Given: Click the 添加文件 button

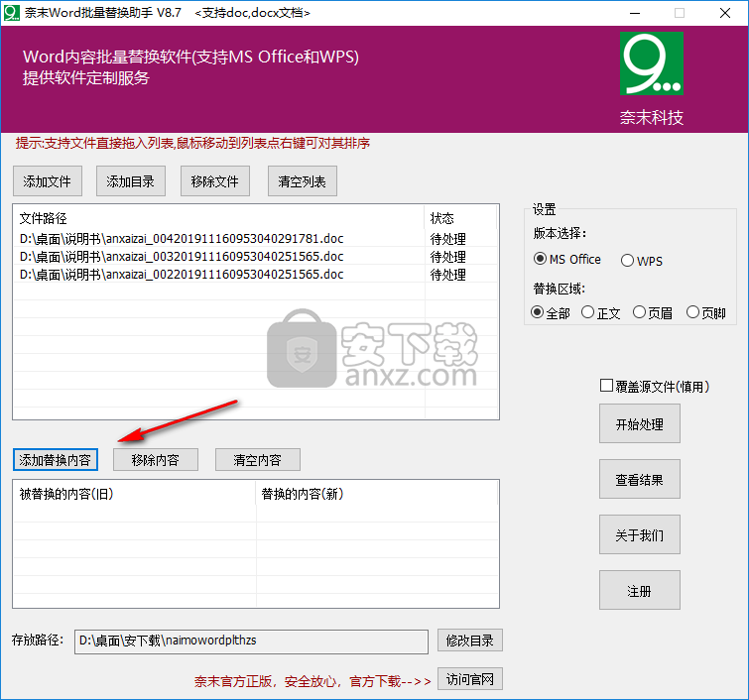Looking at the screenshot, I should coord(48,181).
